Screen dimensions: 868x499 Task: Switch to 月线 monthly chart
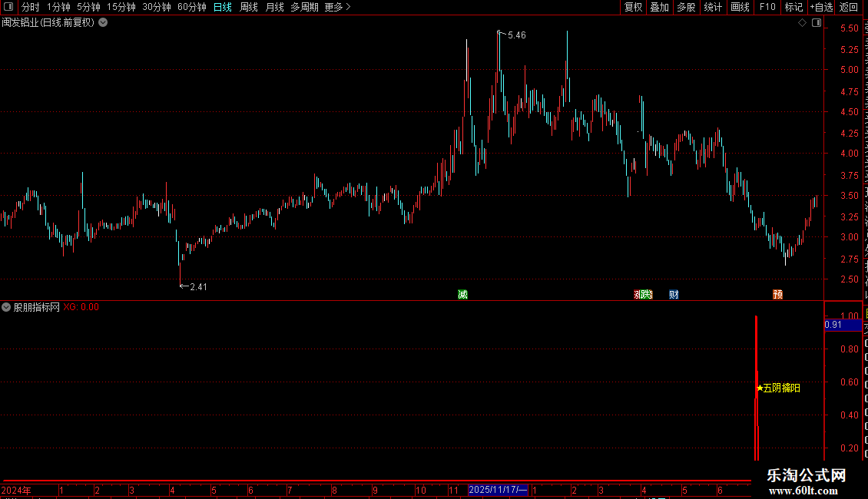coord(274,7)
